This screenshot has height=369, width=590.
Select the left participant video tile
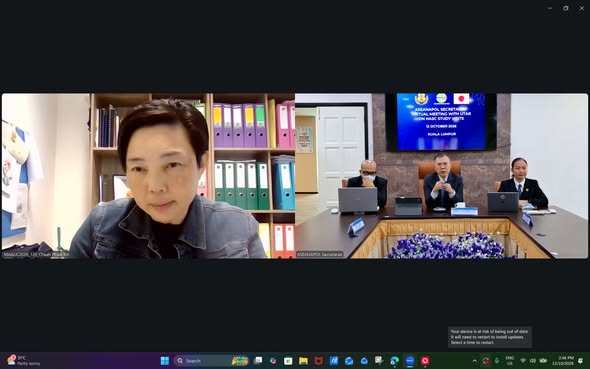click(148, 176)
